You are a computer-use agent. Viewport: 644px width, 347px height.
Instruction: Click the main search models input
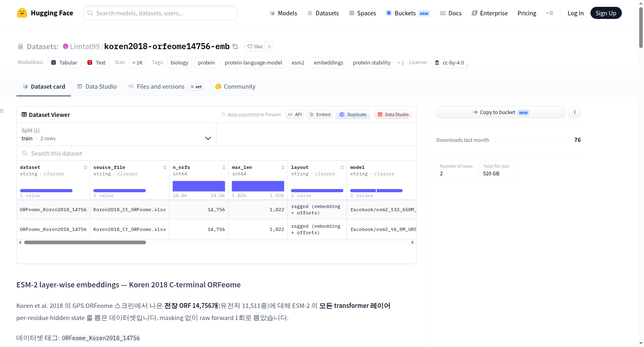pos(160,13)
